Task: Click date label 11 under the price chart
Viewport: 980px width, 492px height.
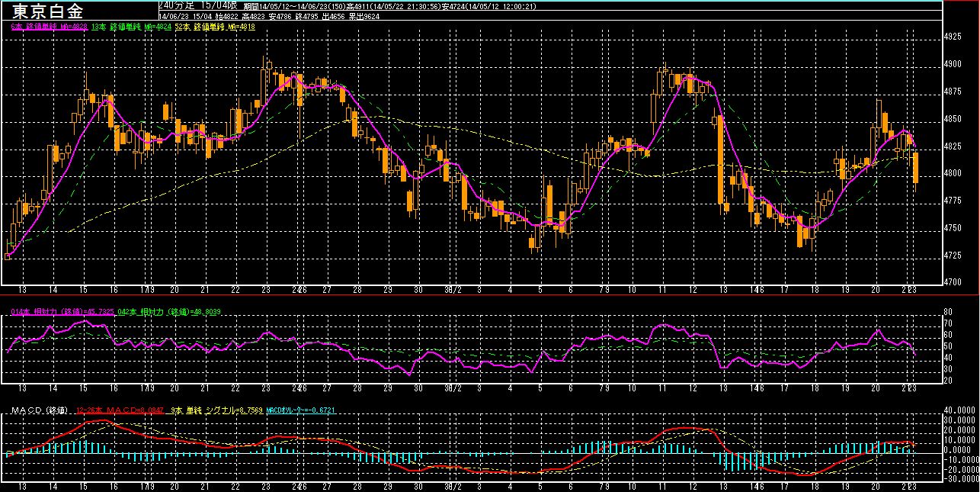Action: pos(663,291)
